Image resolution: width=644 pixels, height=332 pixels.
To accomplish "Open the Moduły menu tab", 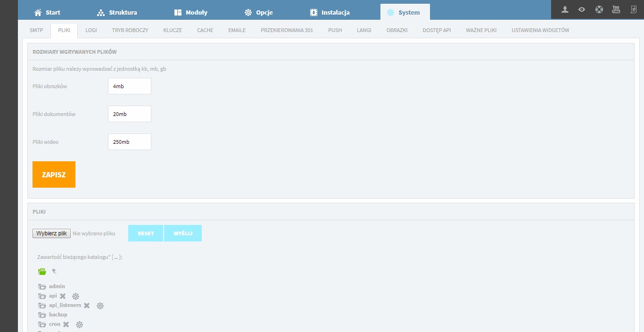I will pyautogui.click(x=191, y=12).
